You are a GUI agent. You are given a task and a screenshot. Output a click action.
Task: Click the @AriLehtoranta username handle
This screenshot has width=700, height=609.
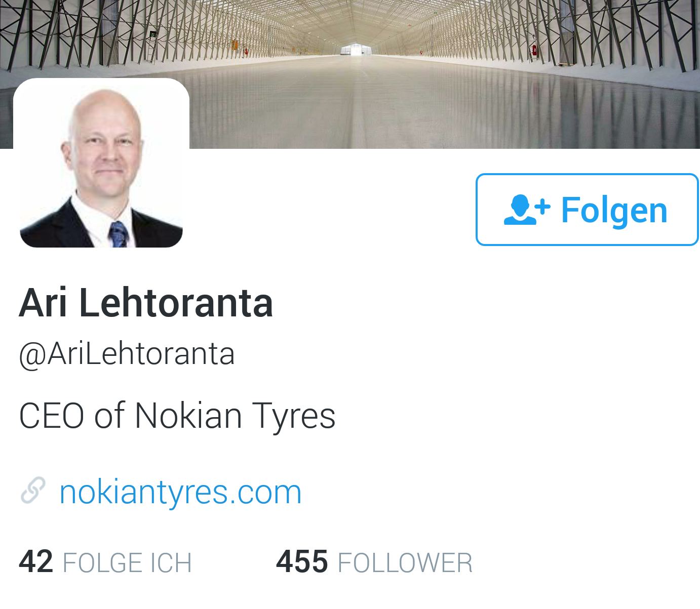point(127,354)
